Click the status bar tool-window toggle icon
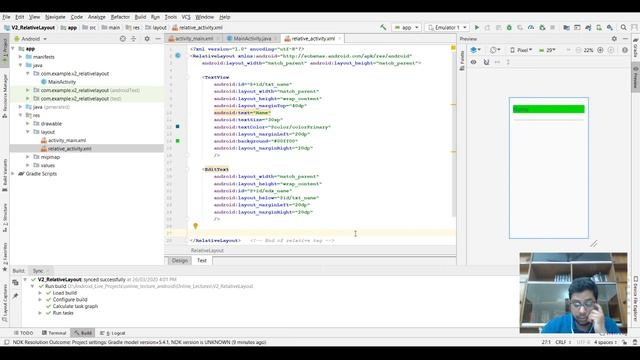This screenshot has width=640, height=360. pyautogui.click(x=6, y=342)
